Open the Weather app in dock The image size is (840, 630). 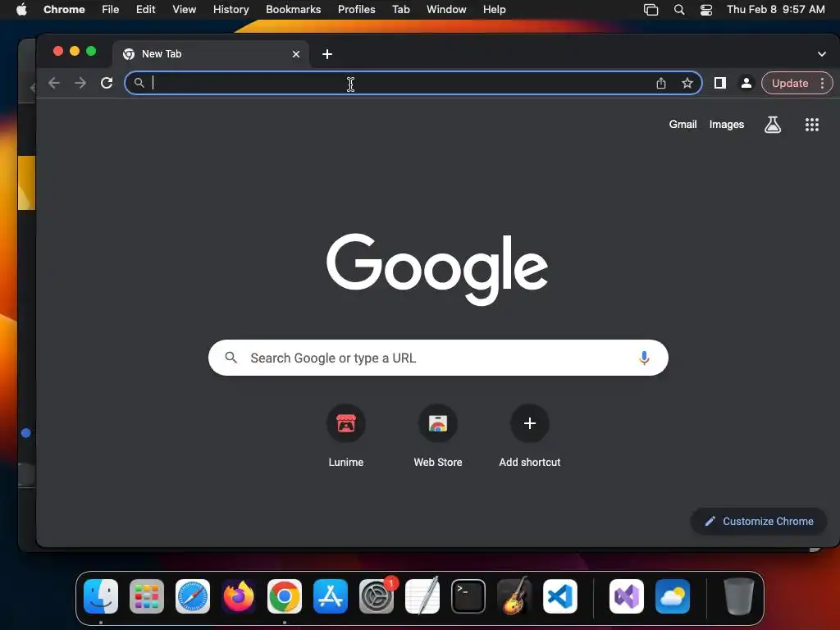click(673, 596)
